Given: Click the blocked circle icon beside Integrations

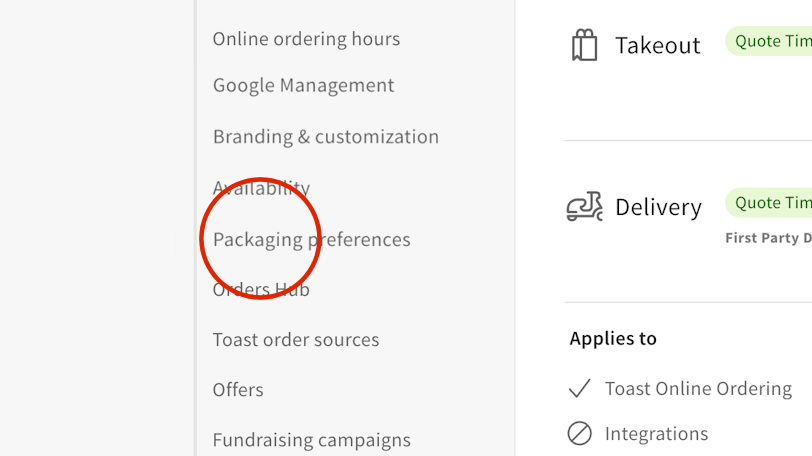Looking at the screenshot, I should [579, 433].
